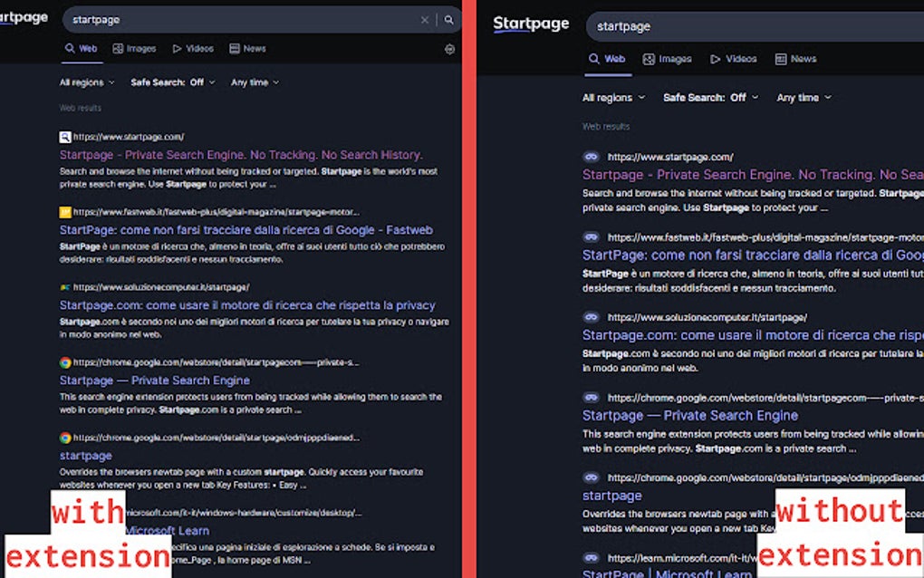Click Anonymous View mask beside the fastweb.it result

pyautogui.click(x=592, y=238)
